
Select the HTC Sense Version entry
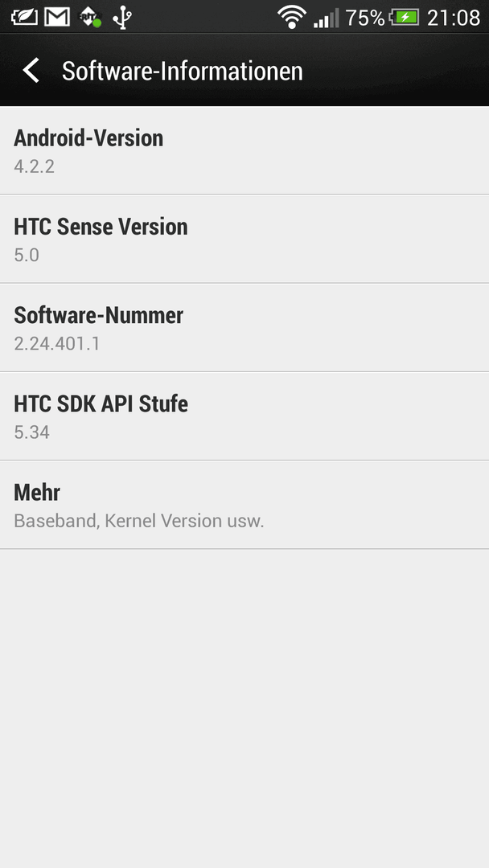click(x=244, y=239)
